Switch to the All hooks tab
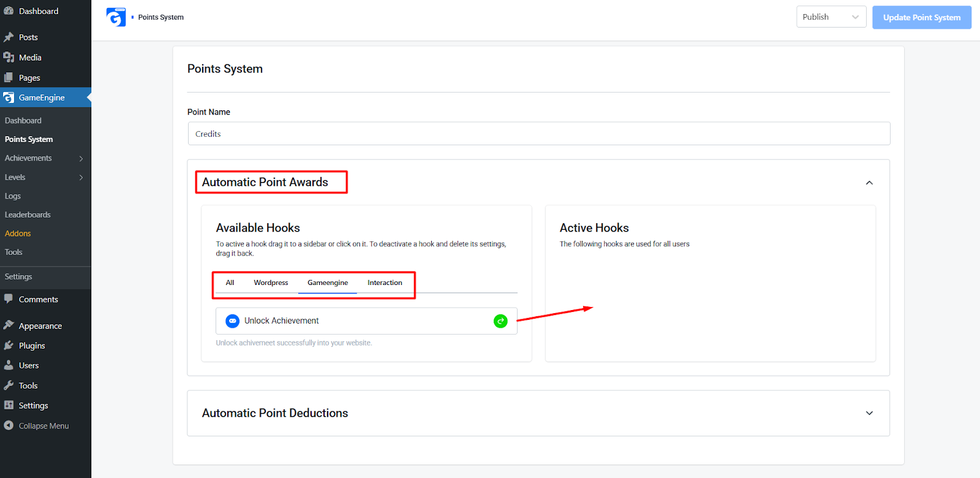The width and height of the screenshot is (980, 478). (230, 283)
